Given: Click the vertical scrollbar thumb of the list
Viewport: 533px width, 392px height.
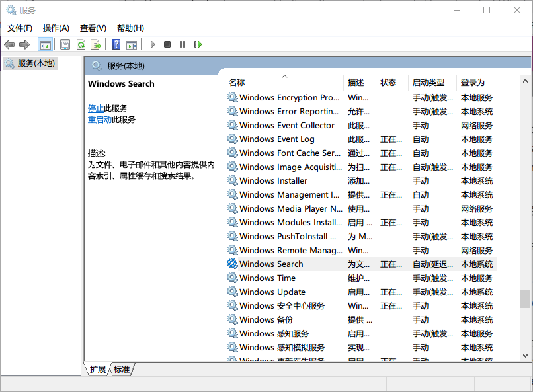Looking at the screenshot, I should click(525, 299).
